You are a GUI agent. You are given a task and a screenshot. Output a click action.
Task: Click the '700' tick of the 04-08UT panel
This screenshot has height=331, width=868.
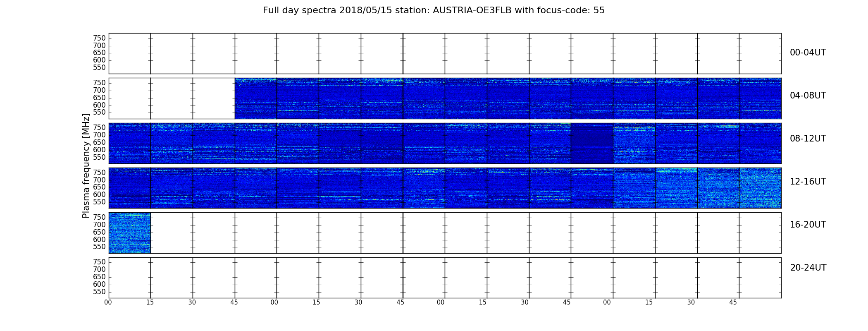(99, 90)
